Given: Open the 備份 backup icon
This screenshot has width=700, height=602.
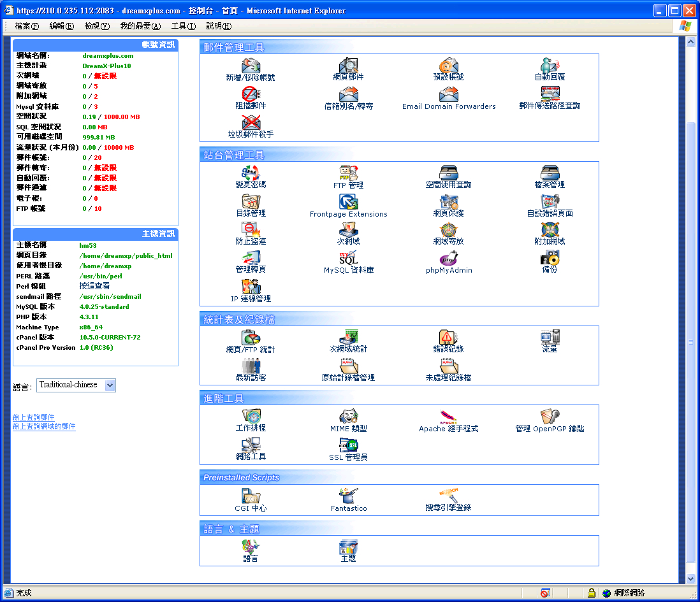Looking at the screenshot, I should (x=550, y=259).
